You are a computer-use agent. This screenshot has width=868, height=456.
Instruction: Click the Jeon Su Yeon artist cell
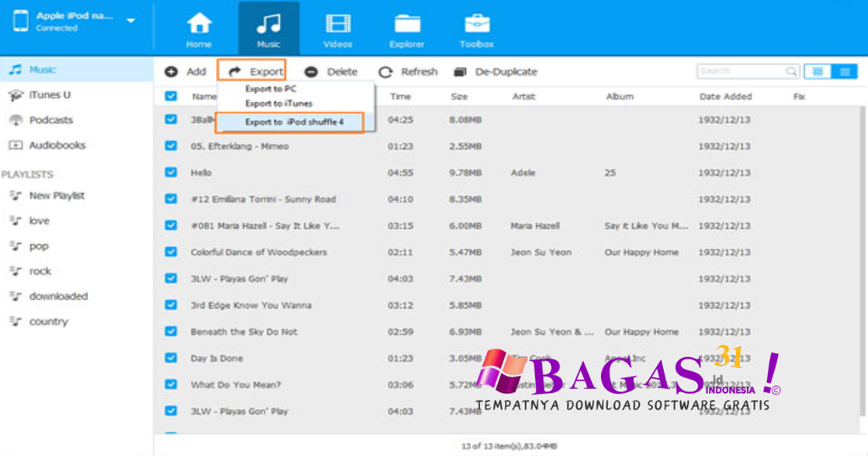[x=541, y=253]
